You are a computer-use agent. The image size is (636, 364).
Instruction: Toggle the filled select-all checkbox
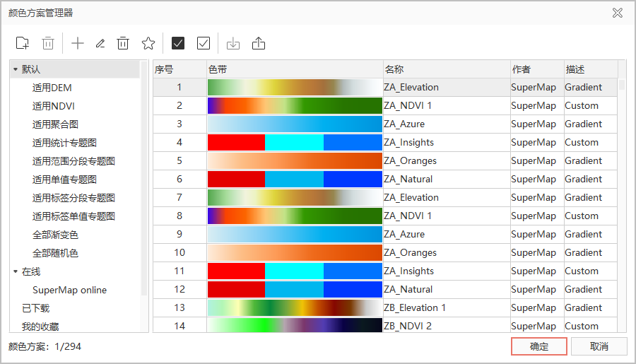click(178, 43)
